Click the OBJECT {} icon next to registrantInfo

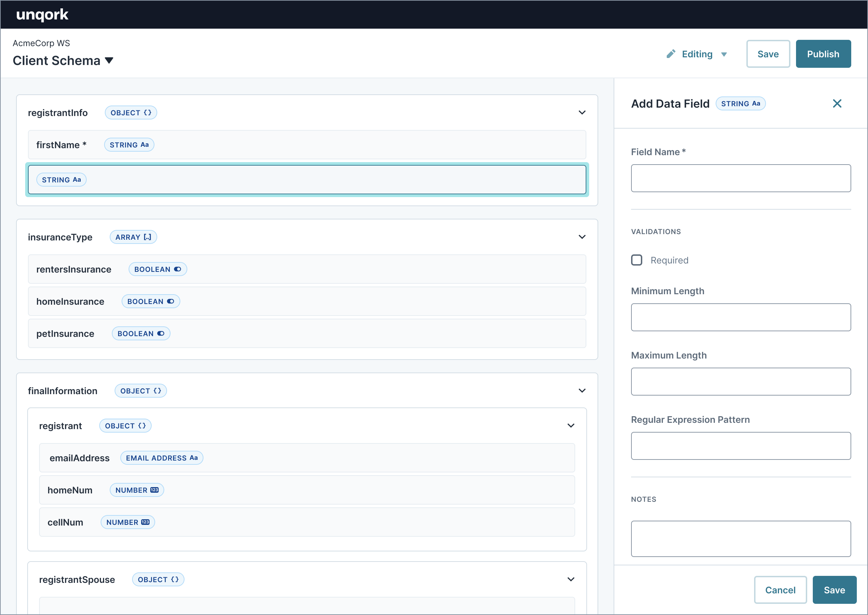click(130, 112)
